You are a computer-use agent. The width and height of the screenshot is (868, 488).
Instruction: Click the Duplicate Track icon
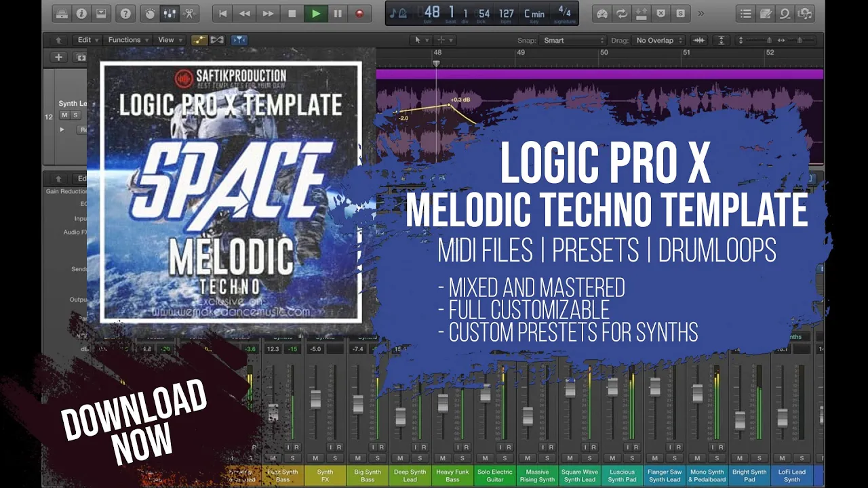pos(81,58)
